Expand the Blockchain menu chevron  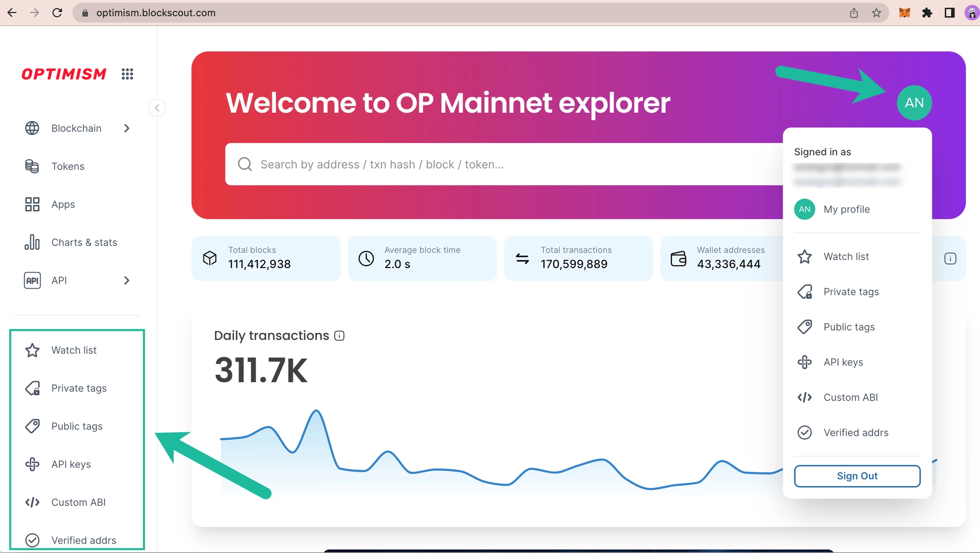tap(126, 128)
